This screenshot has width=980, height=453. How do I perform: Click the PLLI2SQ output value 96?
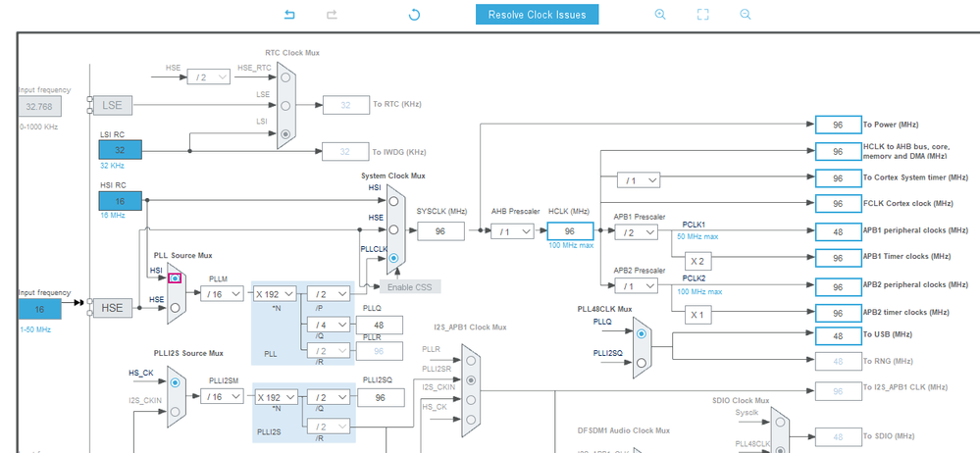[381, 397]
